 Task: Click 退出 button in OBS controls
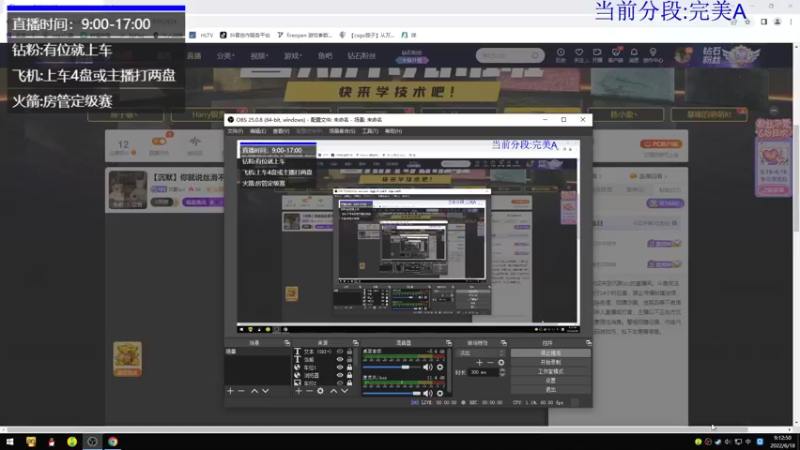tap(551, 390)
